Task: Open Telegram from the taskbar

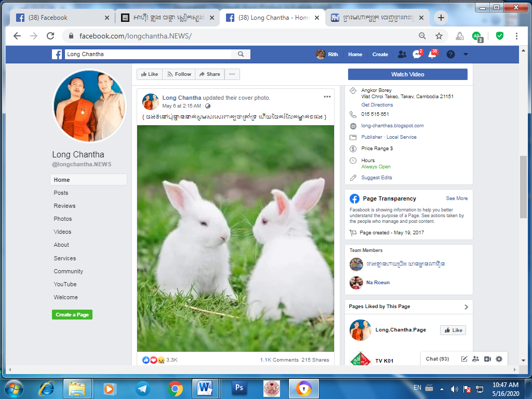Action: (142, 388)
